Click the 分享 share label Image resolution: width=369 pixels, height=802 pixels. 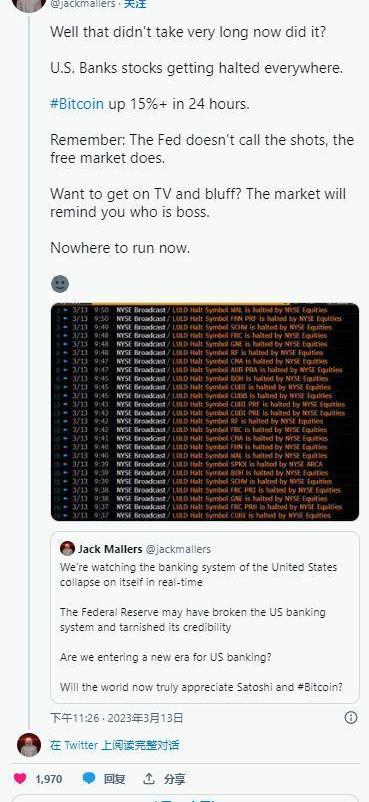[x=175, y=779]
